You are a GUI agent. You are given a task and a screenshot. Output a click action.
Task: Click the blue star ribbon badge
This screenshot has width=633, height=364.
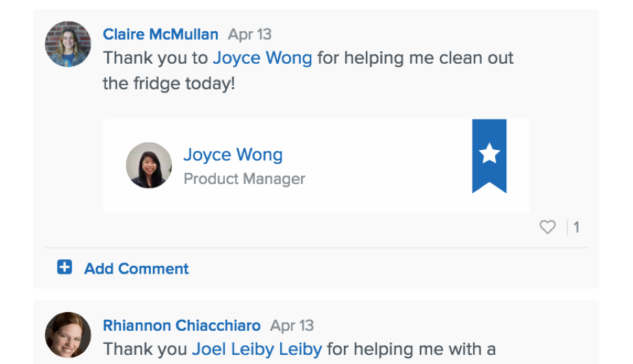pyautogui.click(x=489, y=155)
